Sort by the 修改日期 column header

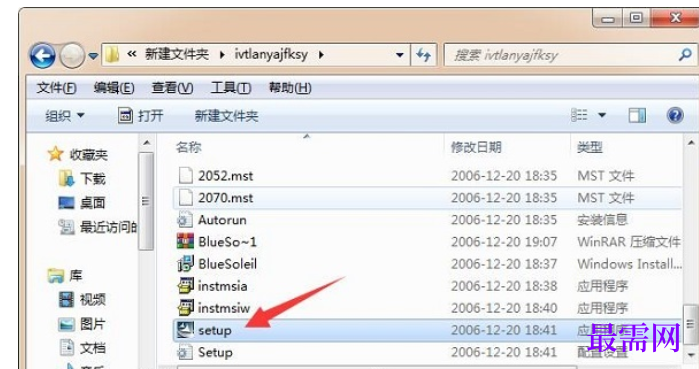(476, 147)
